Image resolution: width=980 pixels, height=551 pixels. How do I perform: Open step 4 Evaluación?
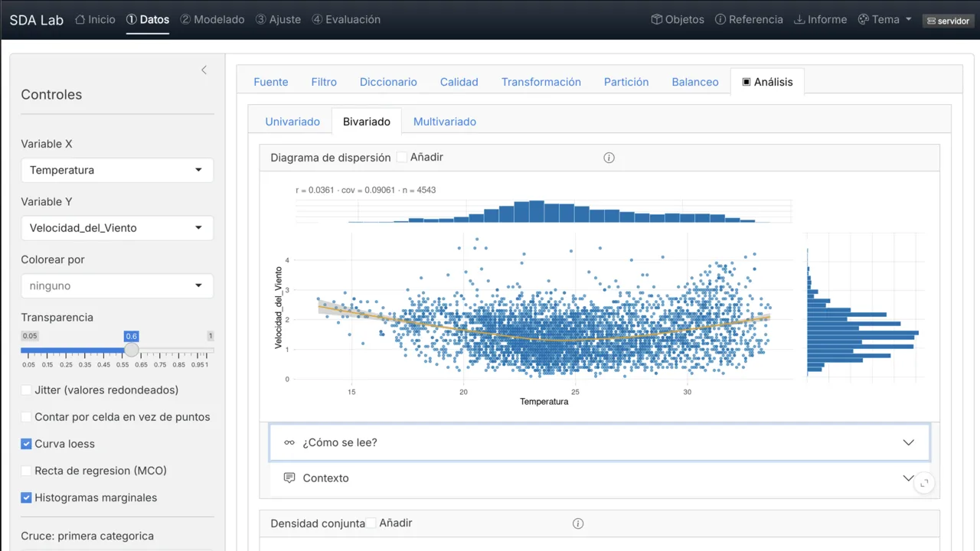[346, 19]
